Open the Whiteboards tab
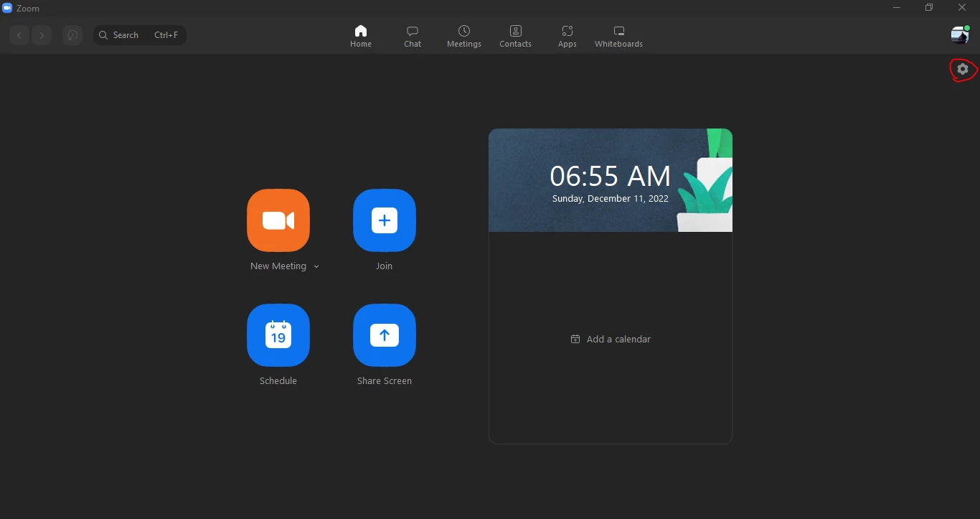 pyautogui.click(x=619, y=36)
